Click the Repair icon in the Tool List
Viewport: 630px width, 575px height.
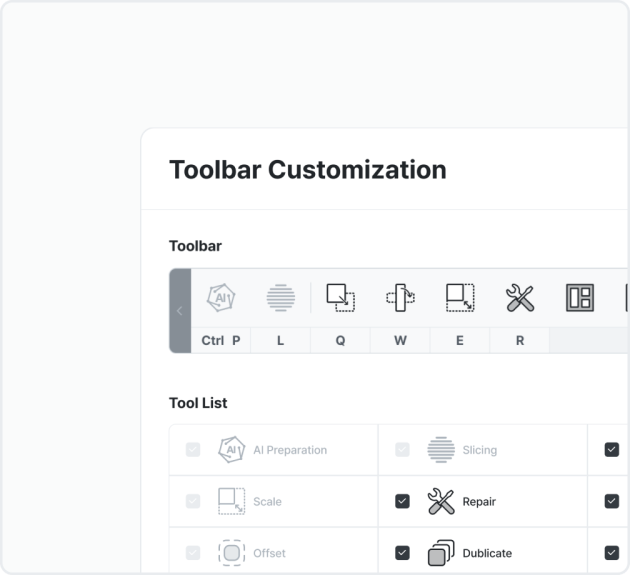(x=441, y=501)
